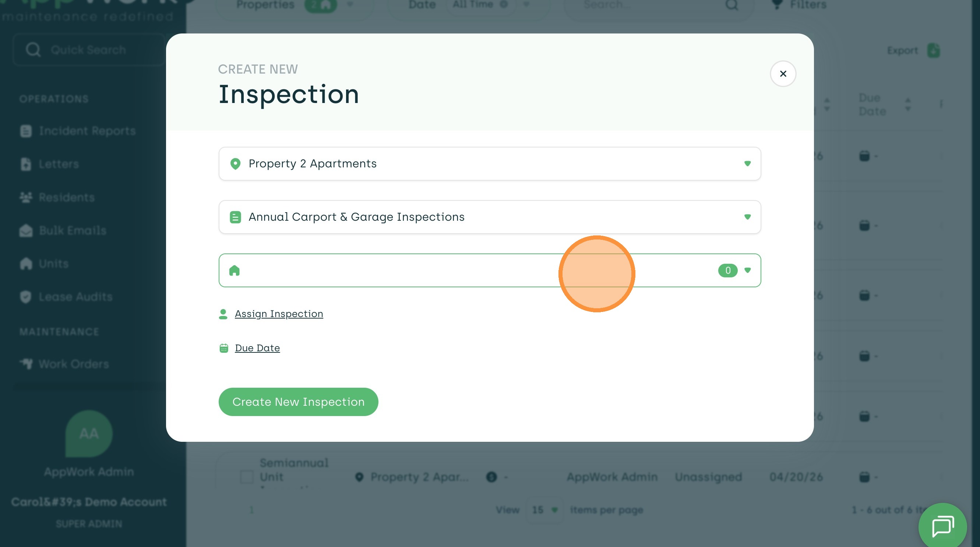Viewport: 980px width, 547px height.
Task: Open the Property 2 Apartments dropdown
Action: (489, 163)
